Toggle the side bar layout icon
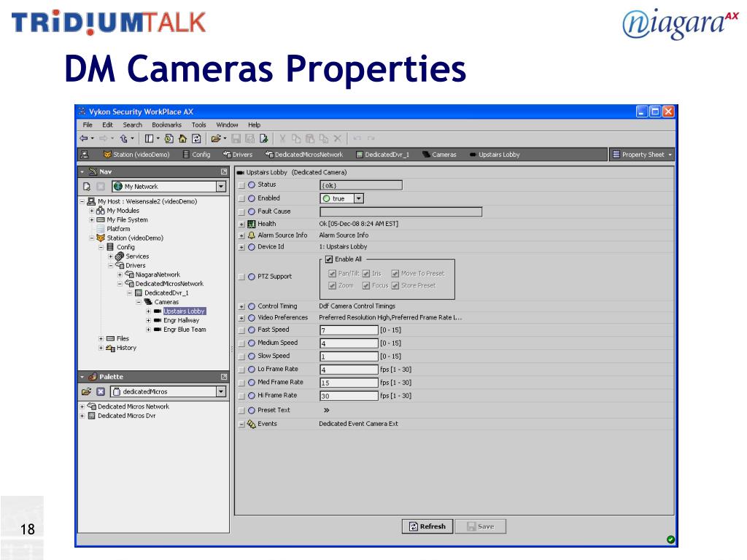Screen dimensions: 747x560 tap(149, 139)
